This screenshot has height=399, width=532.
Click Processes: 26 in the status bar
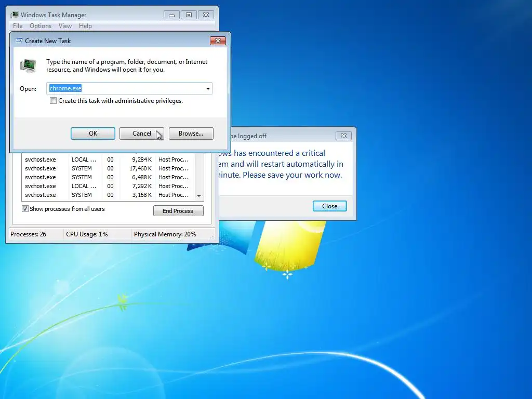tap(29, 234)
